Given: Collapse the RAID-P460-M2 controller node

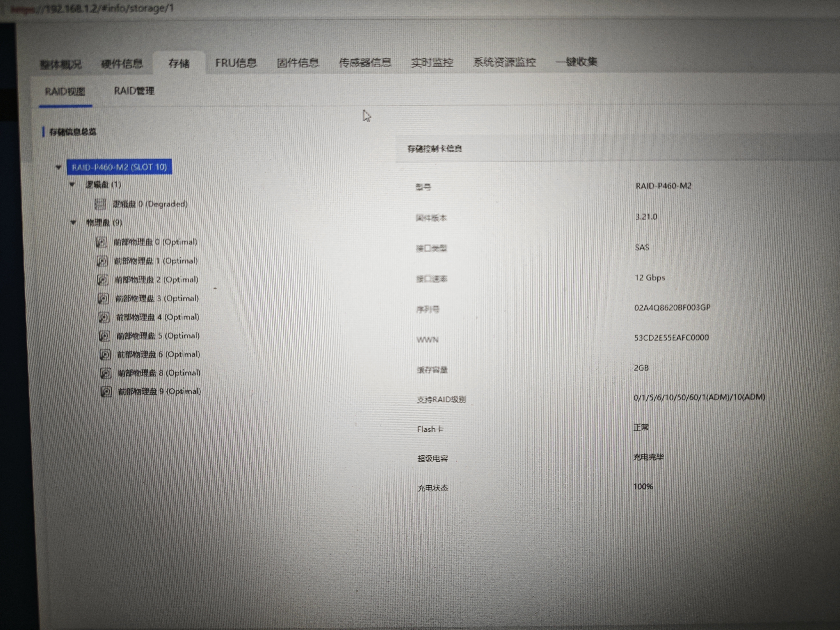Looking at the screenshot, I should [x=58, y=167].
